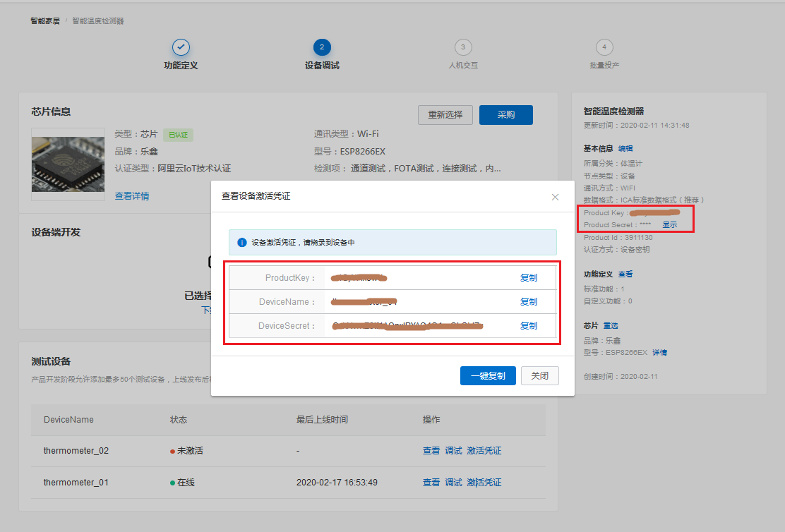Click 智能温度检测器 breadcrumb item
785x532 pixels.
(x=98, y=21)
